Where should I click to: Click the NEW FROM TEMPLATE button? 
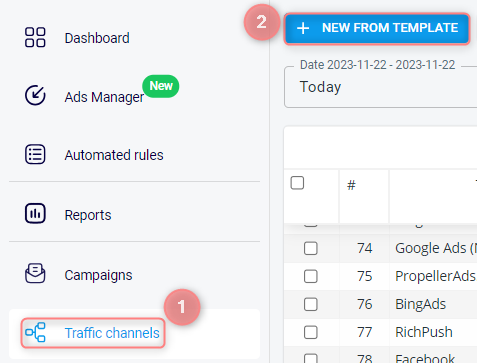pos(377,28)
